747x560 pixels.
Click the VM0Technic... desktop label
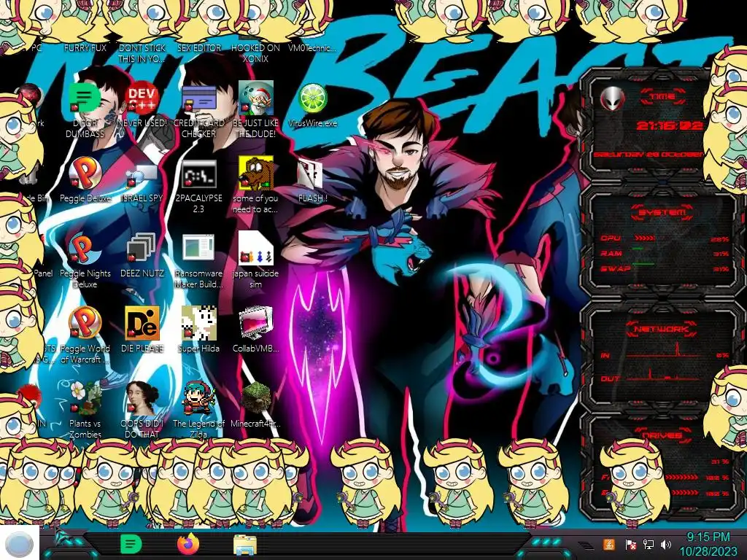[311, 48]
